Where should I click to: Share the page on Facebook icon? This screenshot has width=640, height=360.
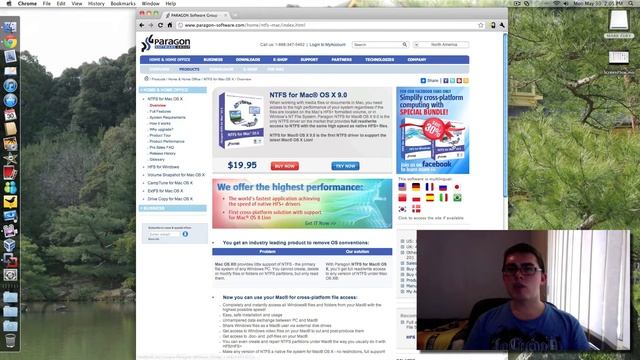click(446, 81)
